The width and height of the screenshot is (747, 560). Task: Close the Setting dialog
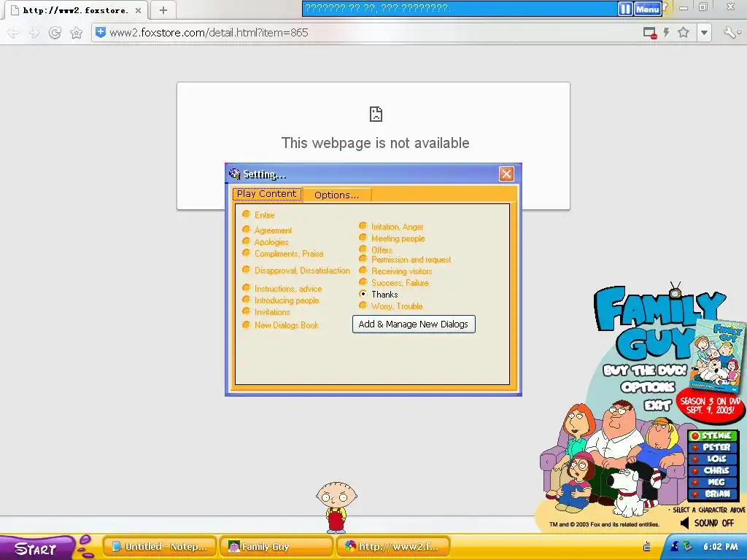[x=506, y=174]
